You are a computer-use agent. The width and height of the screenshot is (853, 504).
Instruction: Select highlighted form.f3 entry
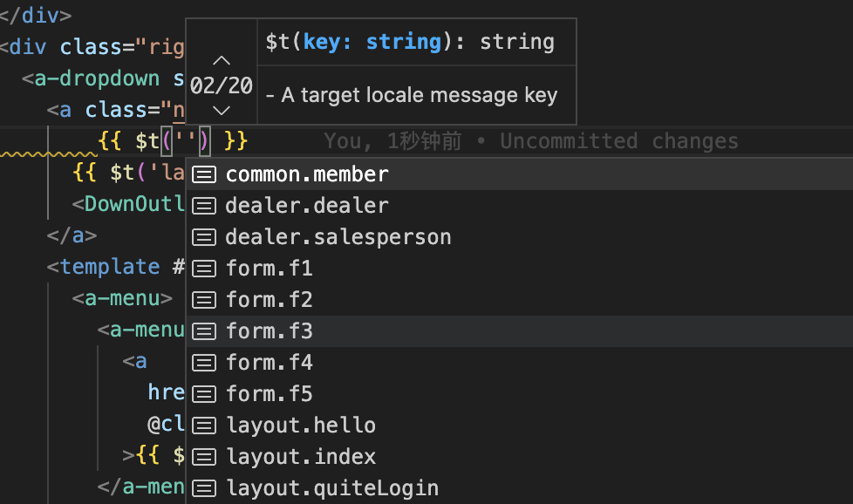coord(520,331)
